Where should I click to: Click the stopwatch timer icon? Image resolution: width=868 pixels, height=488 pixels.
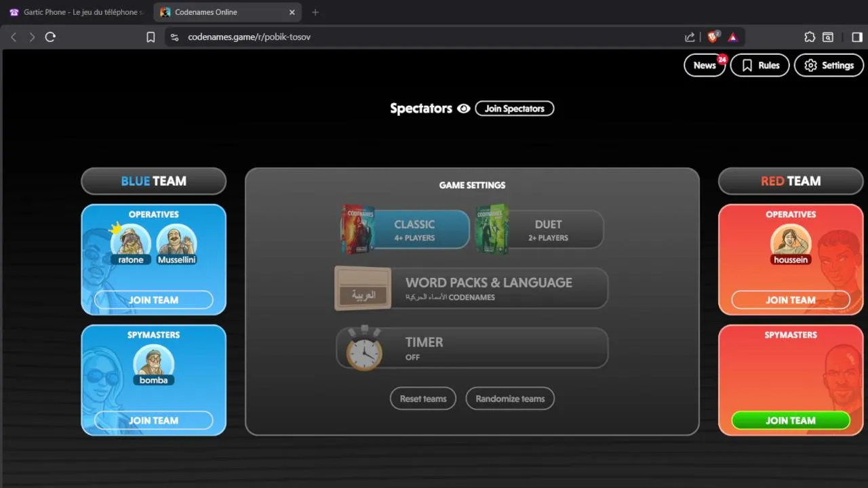(x=364, y=348)
